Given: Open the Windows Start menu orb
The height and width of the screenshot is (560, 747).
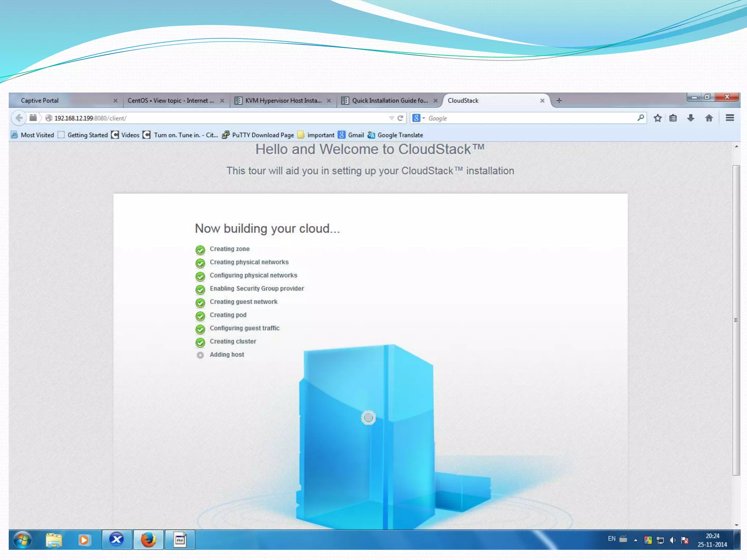Looking at the screenshot, I should (x=23, y=540).
